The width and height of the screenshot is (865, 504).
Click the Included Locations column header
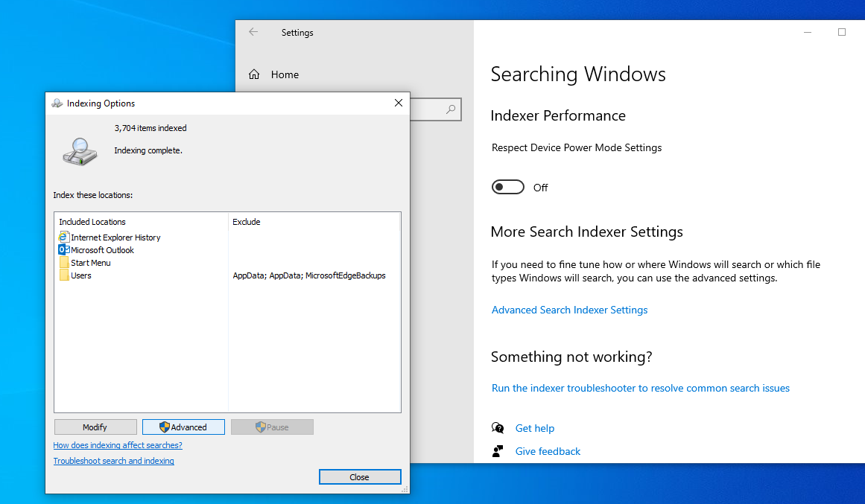tap(92, 222)
